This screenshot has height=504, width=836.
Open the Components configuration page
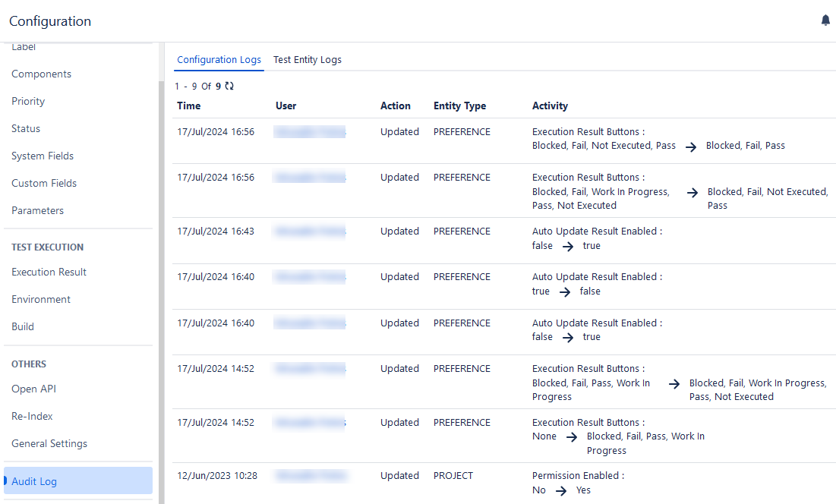tap(41, 74)
